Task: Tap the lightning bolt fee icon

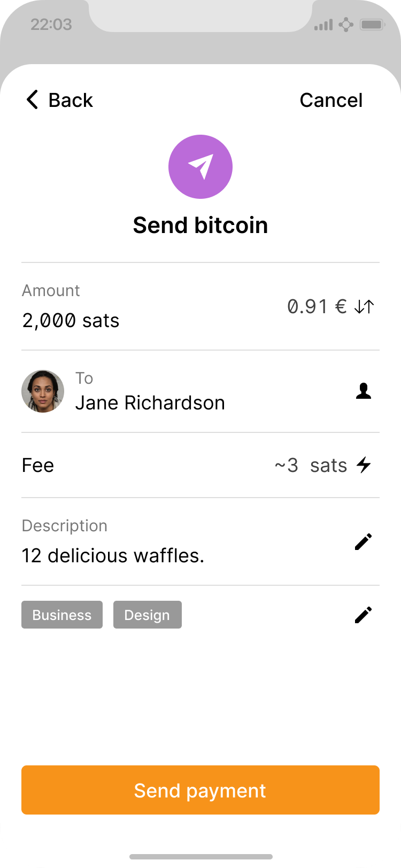Action: click(x=364, y=465)
